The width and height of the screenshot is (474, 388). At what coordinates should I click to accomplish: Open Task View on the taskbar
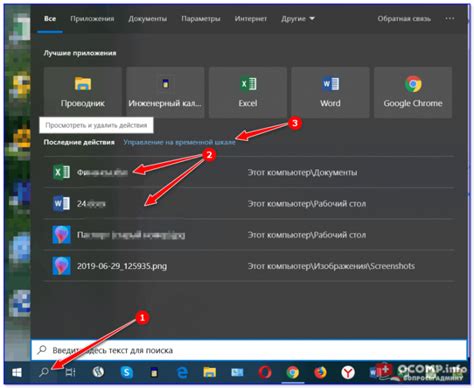click(71, 372)
